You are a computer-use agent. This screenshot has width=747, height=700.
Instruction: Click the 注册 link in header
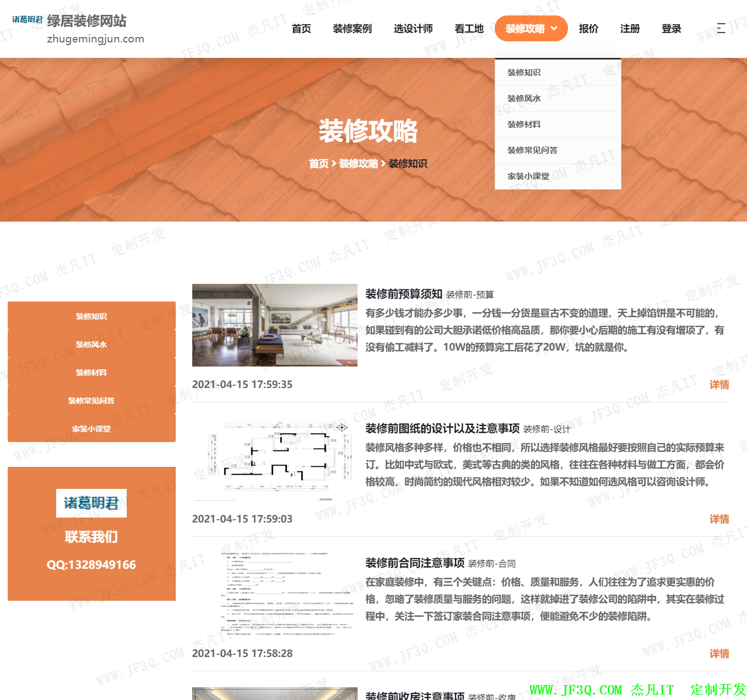[630, 29]
